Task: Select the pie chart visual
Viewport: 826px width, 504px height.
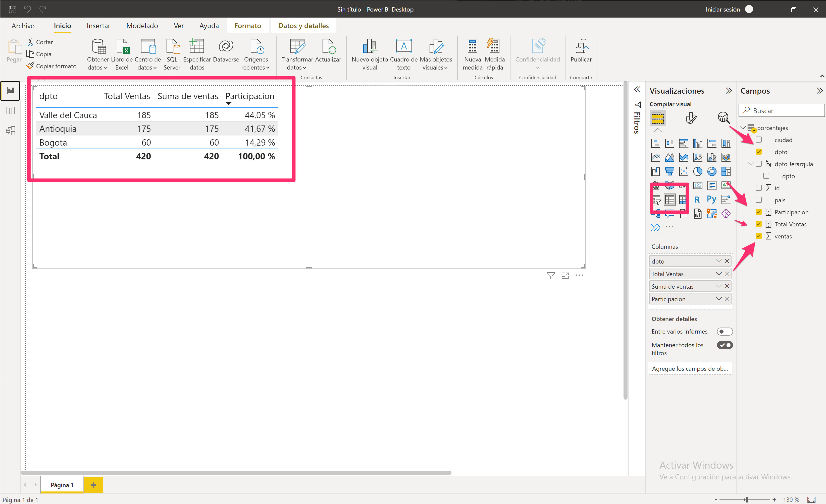Action: (698, 171)
